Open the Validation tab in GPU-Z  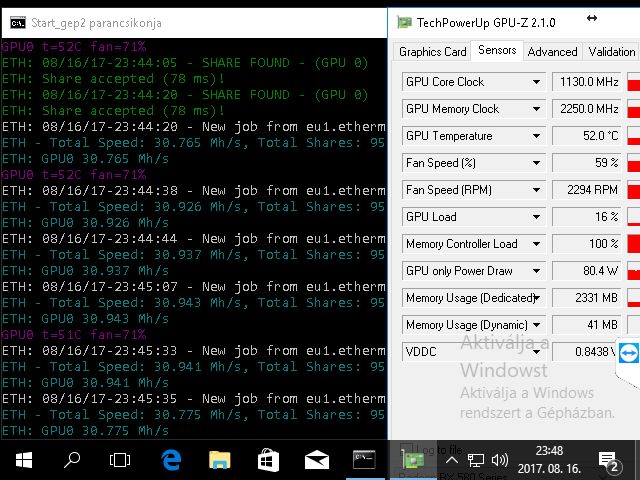[x=611, y=52]
